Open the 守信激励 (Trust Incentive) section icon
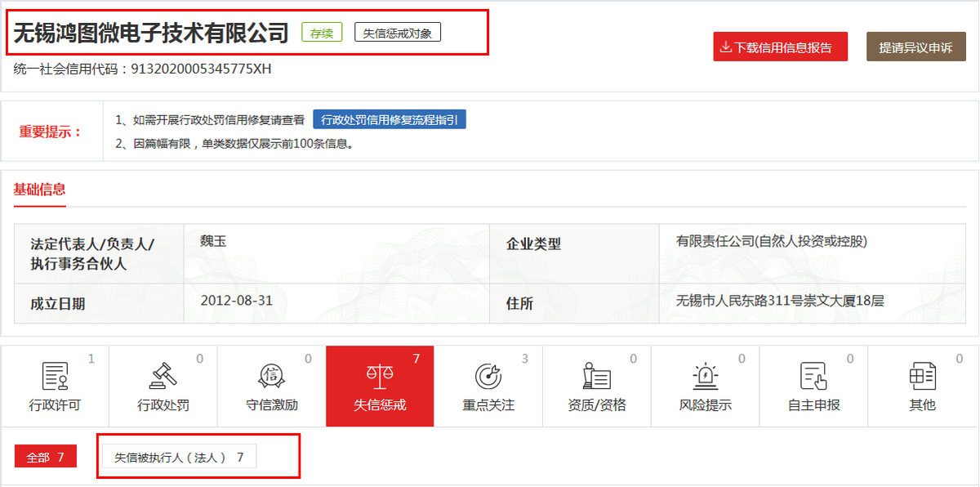Screen dimensions: 980x487 click(x=271, y=377)
